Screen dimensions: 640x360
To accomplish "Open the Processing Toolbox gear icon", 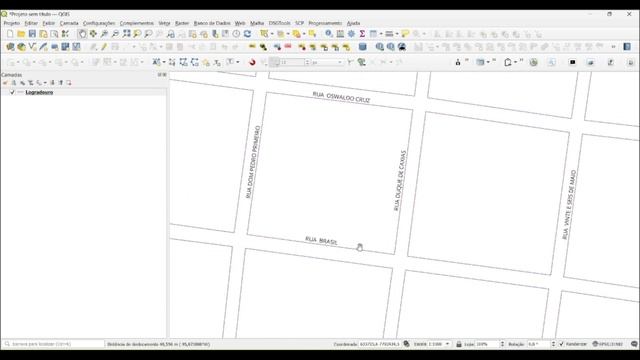I will pyautogui.click(x=351, y=34).
